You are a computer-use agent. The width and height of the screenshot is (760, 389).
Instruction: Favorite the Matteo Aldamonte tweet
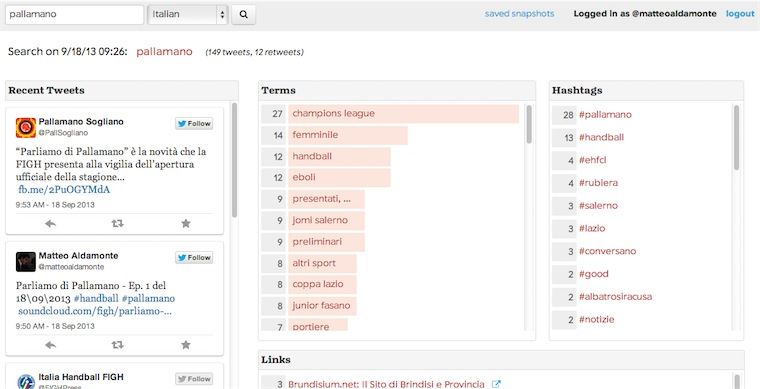[186, 345]
